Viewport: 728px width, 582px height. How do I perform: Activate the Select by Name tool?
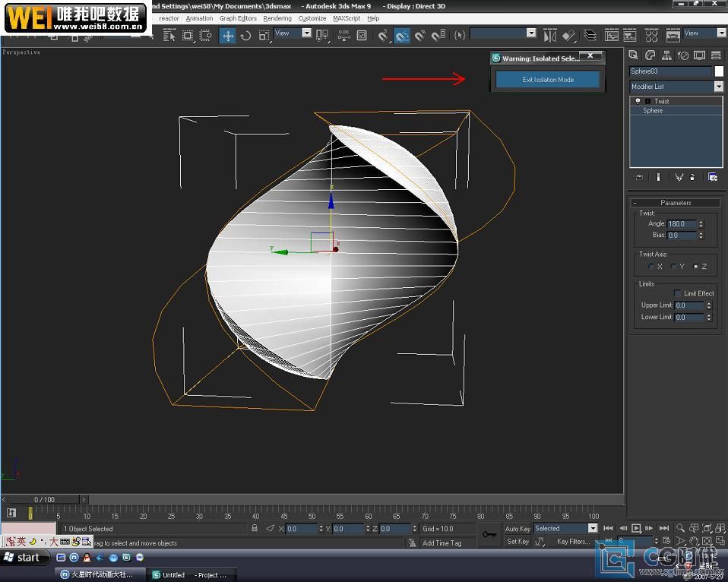point(169,35)
